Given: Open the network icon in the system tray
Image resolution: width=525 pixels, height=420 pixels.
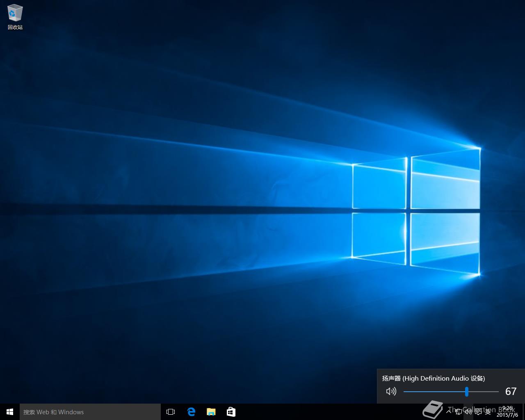Looking at the screenshot, I should [459, 412].
